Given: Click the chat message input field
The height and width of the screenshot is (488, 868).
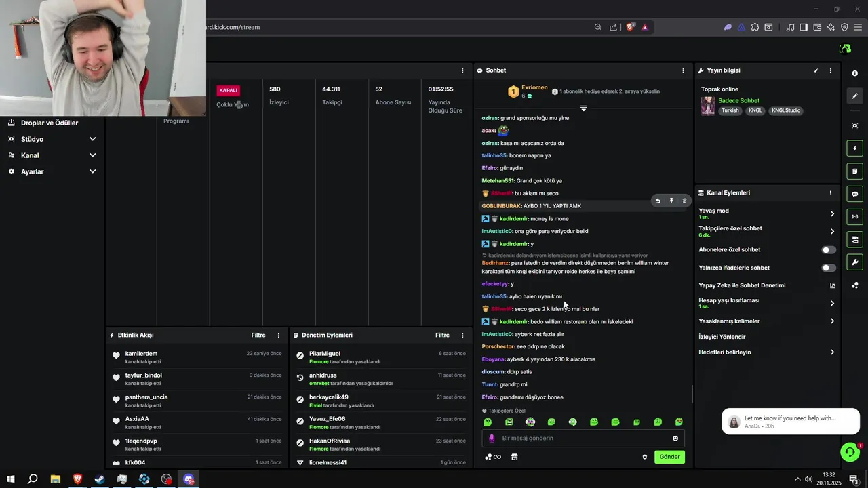Looking at the screenshot, I should click(x=582, y=439).
